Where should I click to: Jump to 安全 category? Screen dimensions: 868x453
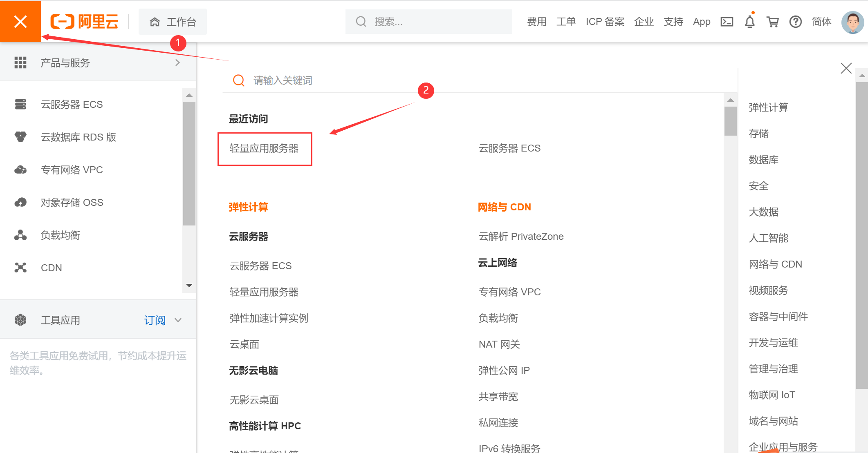coord(758,186)
